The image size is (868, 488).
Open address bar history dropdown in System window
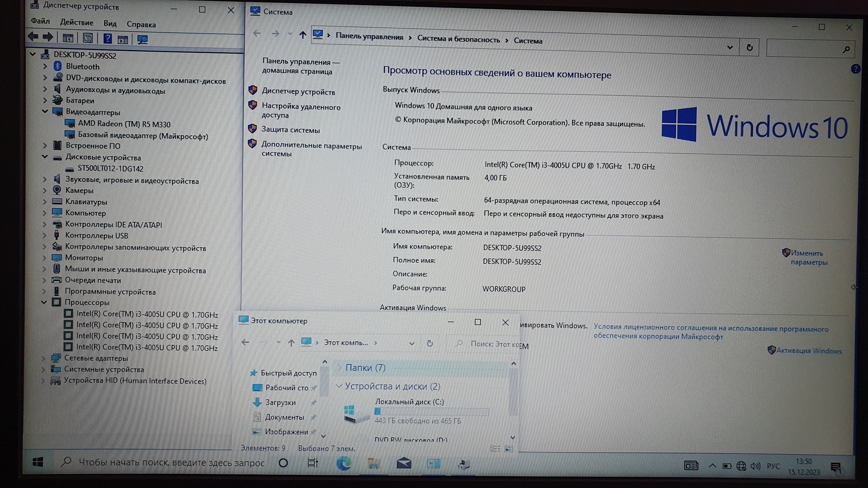point(730,47)
